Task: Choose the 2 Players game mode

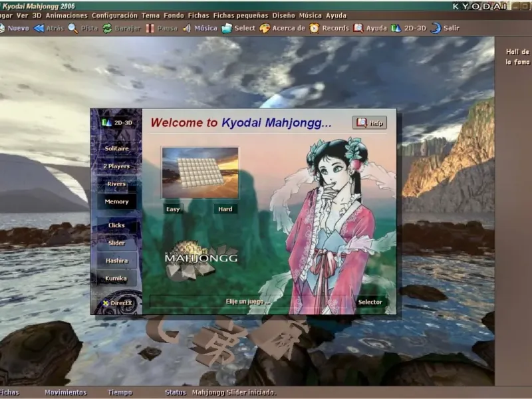Action: tap(117, 166)
